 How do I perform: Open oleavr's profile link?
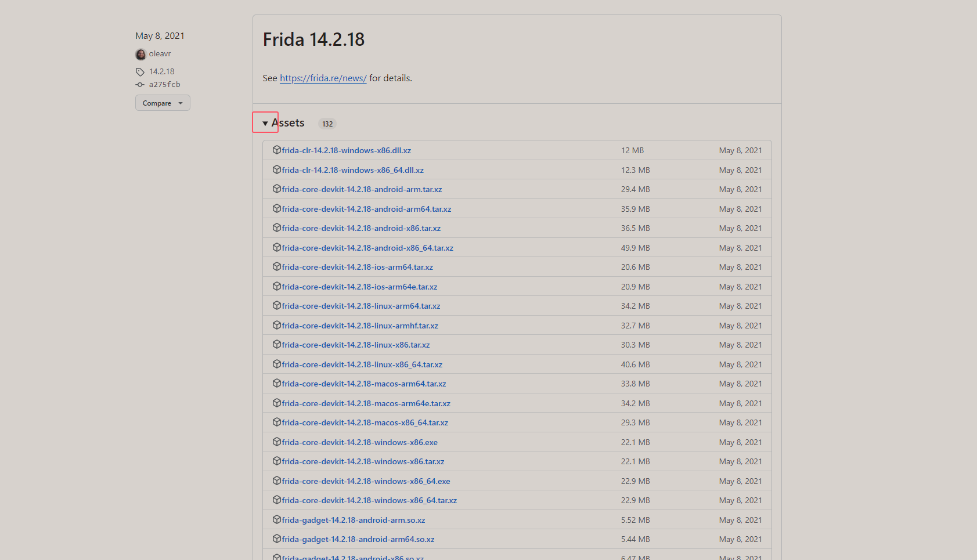[x=160, y=53]
